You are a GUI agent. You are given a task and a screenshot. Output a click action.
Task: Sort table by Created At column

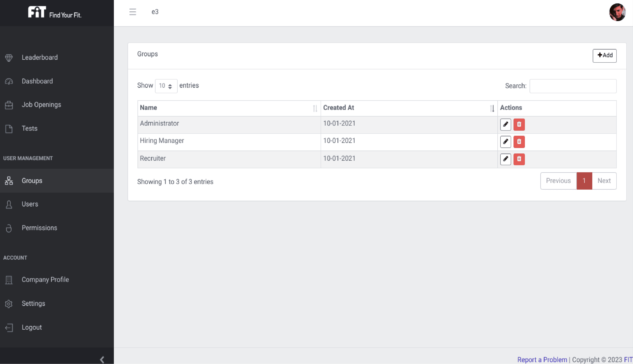tap(409, 108)
